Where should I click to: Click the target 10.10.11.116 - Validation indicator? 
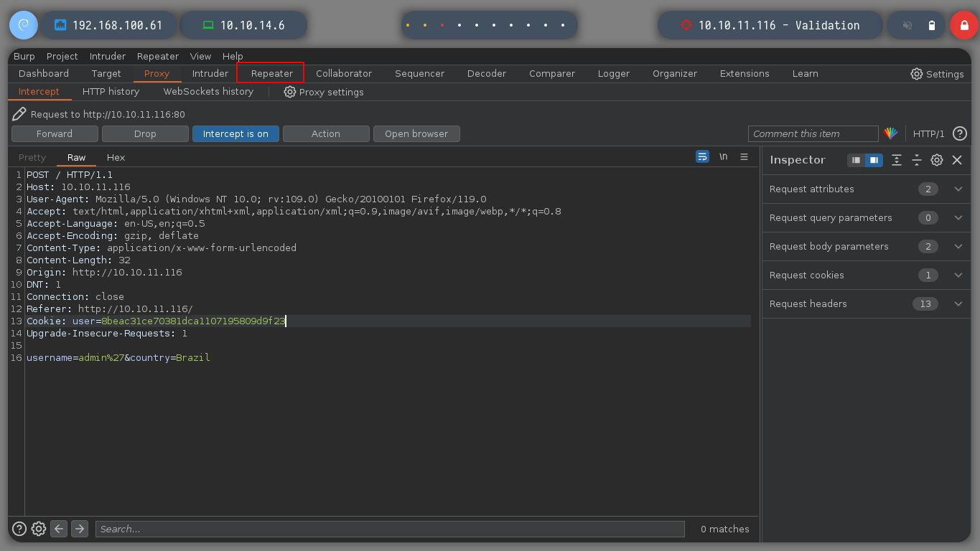coord(770,25)
